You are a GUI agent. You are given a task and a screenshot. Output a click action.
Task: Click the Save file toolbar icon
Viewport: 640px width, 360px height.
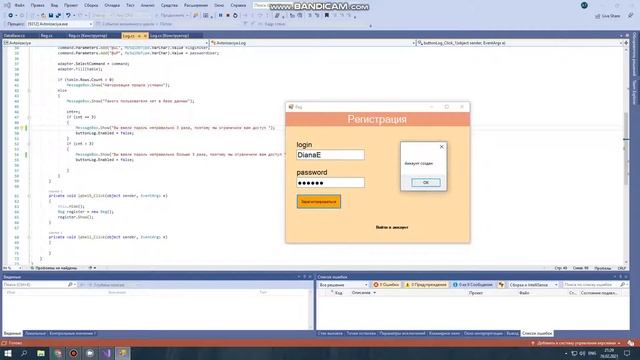pos(51,15)
